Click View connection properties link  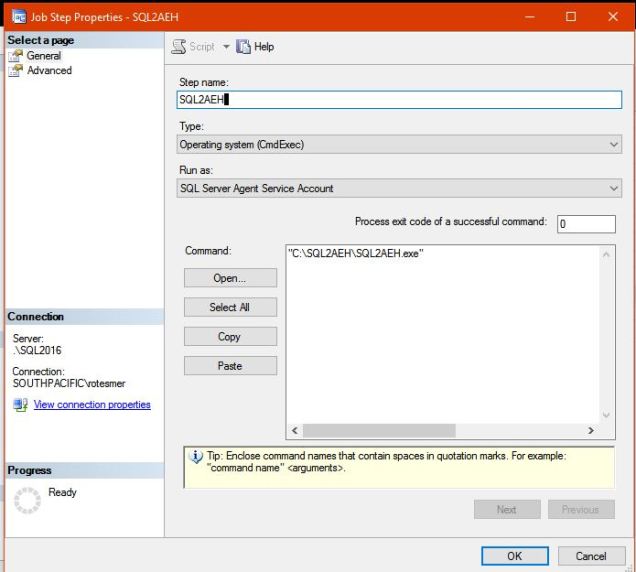tap(92, 404)
